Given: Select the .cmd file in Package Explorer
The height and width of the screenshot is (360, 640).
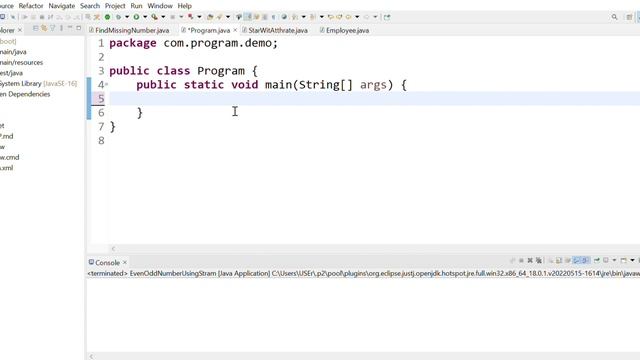Looking at the screenshot, I should [9, 157].
